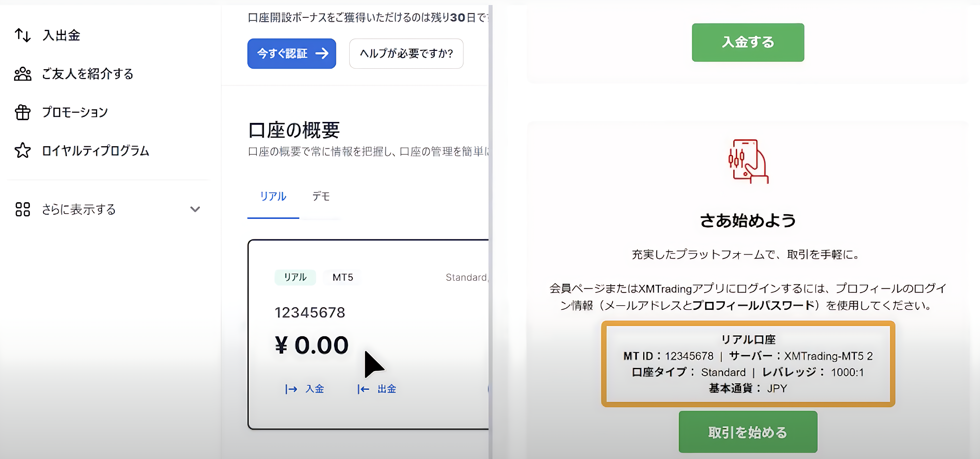Click the arrow icon inside 今すぐ認証 button
Screen dimensions: 980x459
pyautogui.click(x=323, y=54)
